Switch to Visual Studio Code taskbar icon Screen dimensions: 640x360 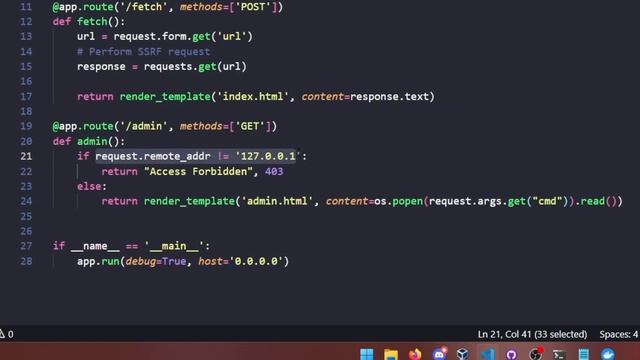click(487, 354)
